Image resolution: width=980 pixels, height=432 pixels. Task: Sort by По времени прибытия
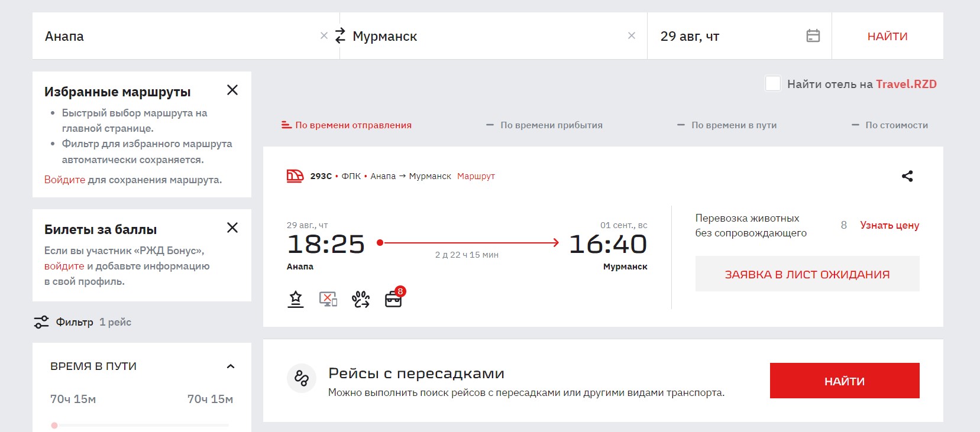[544, 125]
